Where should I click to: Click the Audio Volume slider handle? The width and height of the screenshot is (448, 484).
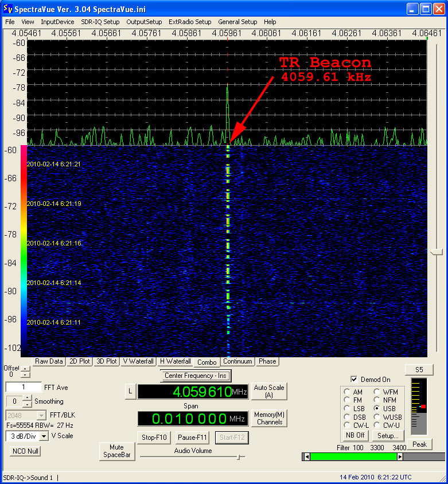point(239,457)
